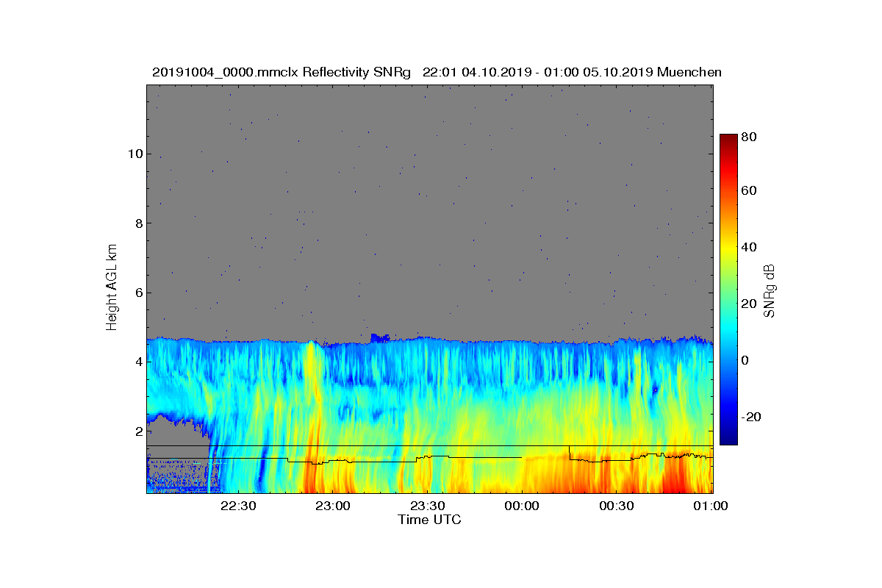Click the word 'Muenchen' in the title
882x588 pixels.
pos(689,72)
